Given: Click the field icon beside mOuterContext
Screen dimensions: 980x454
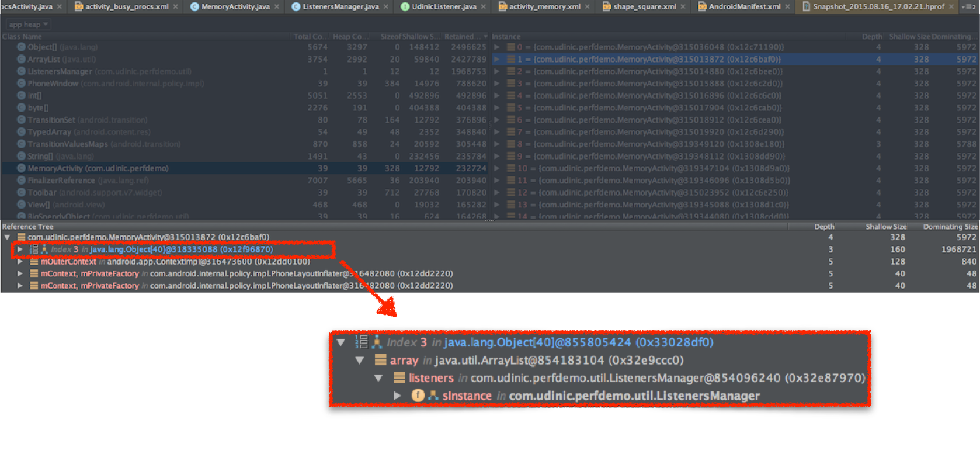Looking at the screenshot, I should pos(34,262).
